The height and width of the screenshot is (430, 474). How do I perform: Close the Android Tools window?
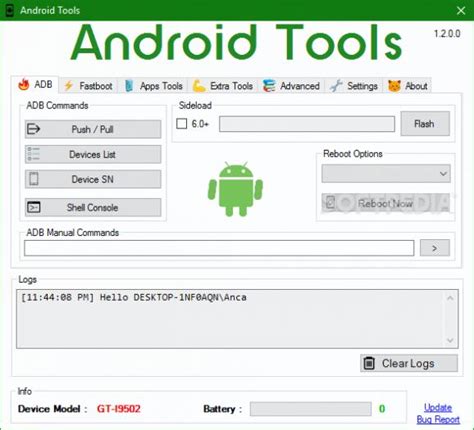point(461,10)
